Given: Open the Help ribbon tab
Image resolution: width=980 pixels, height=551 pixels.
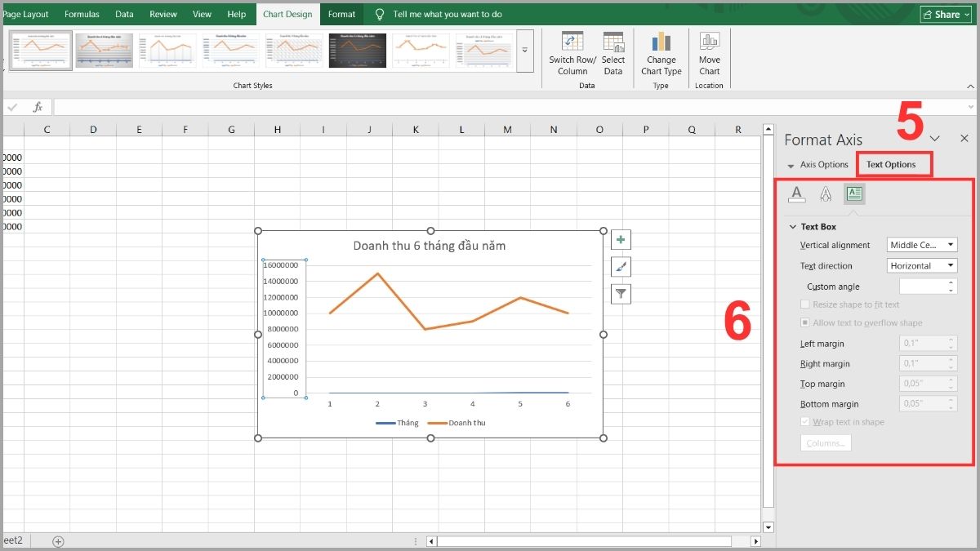Looking at the screenshot, I should click(237, 14).
